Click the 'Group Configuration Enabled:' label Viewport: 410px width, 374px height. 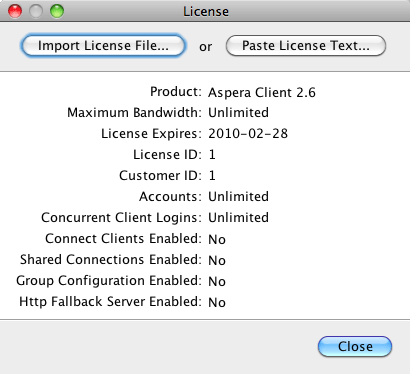click(109, 281)
